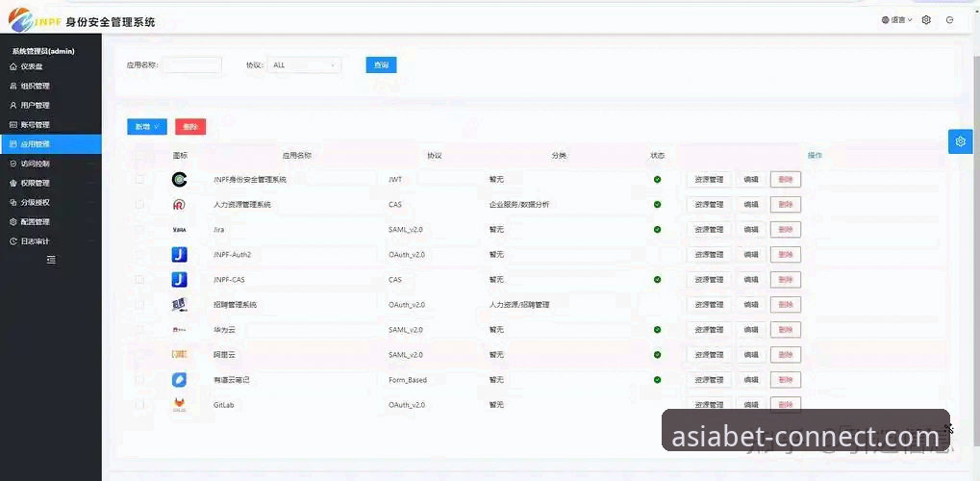This screenshot has height=481, width=980.
Task: Tick the checkbox for JNPF-CAS row
Action: click(x=139, y=280)
